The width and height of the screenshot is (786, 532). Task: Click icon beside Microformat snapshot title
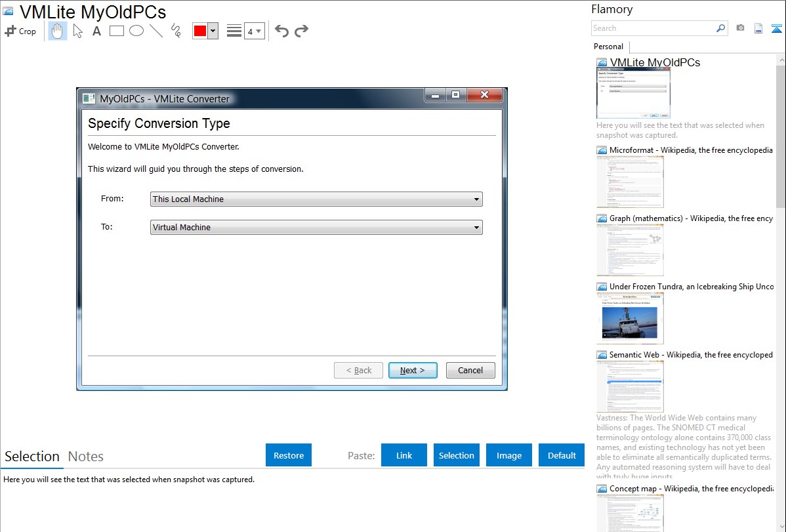click(x=602, y=150)
